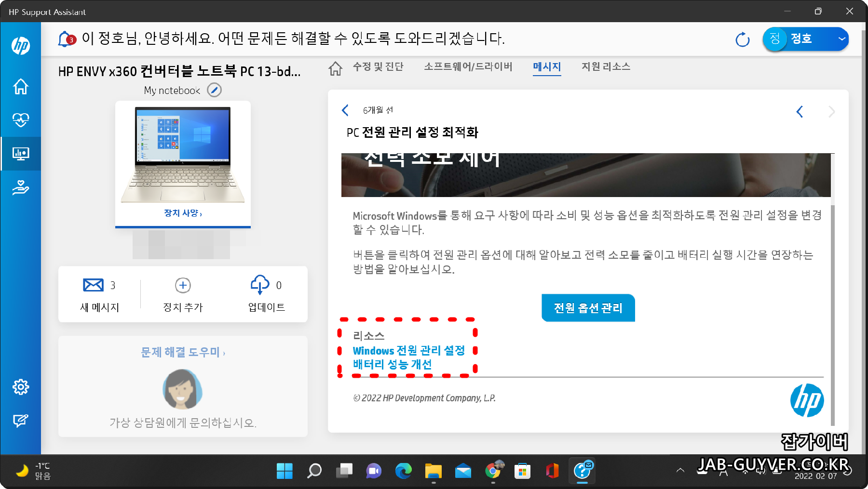Click the power consumption banner image
This screenshot has width=868, height=489.
coord(586,175)
